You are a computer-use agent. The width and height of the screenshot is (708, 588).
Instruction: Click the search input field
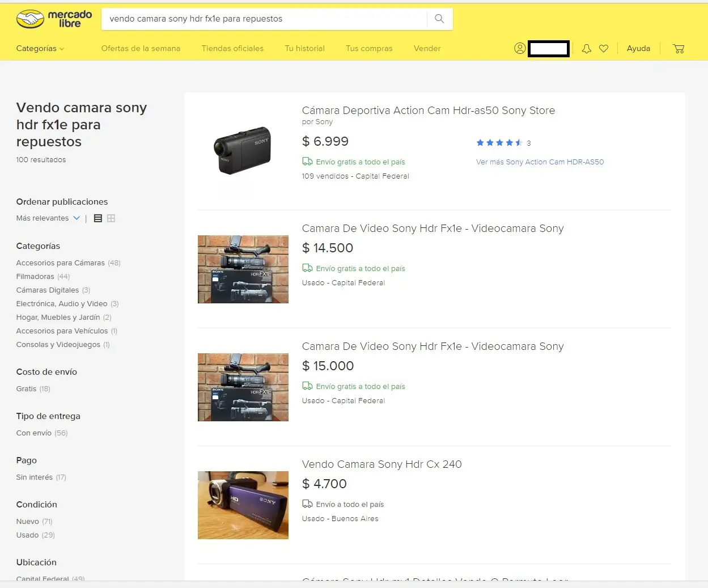click(264, 19)
